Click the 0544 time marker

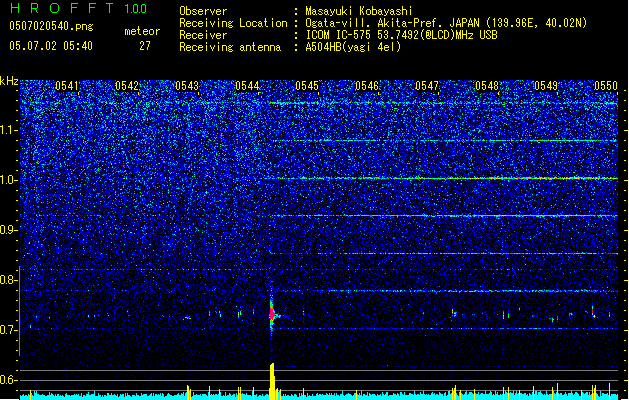point(247,86)
